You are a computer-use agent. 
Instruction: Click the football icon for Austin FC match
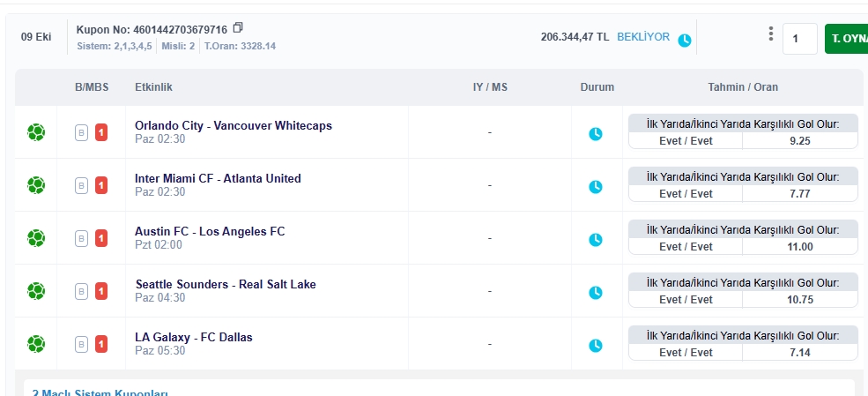(36, 238)
